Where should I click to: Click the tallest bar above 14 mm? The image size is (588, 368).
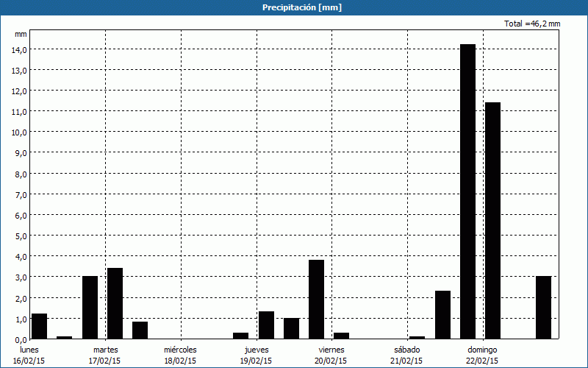click(x=467, y=191)
